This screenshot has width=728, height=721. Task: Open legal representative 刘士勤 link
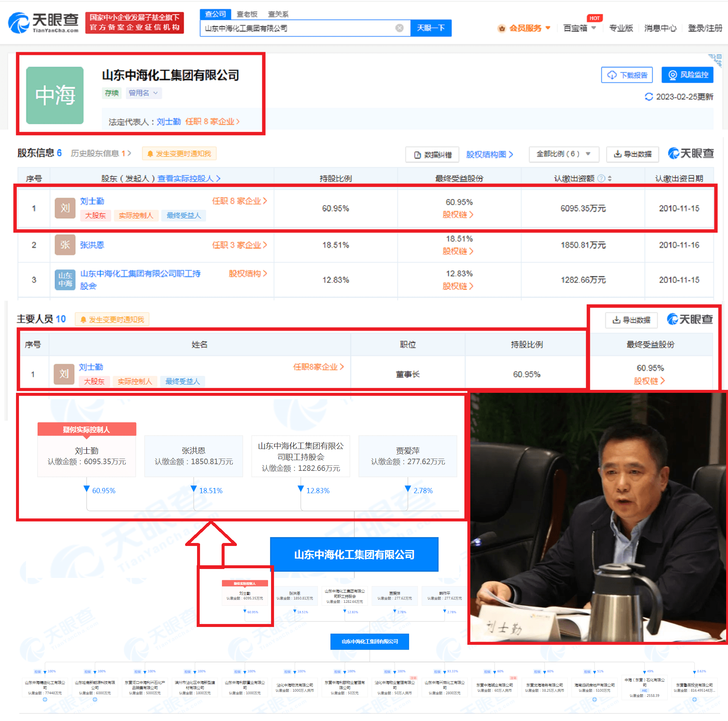coord(169,122)
